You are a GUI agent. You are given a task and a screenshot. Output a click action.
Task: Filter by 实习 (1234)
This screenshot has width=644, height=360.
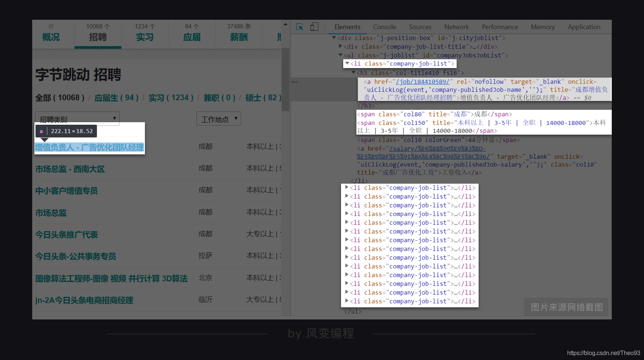[171, 98]
